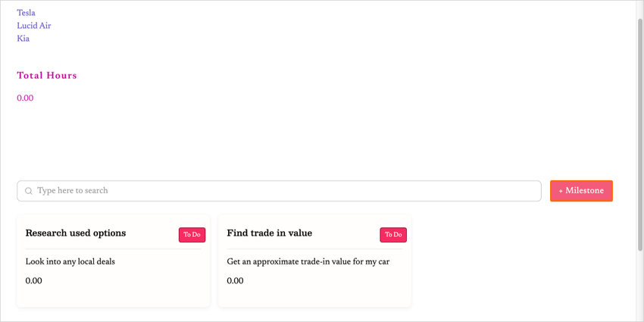
Task: Click 0.00 hours on Find trade in value card
Action: (x=236, y=281)
